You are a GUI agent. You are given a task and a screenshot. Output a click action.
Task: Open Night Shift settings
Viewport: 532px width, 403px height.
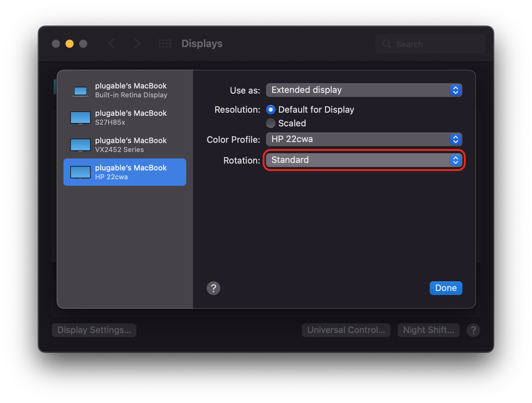click(x=428, y=330)
